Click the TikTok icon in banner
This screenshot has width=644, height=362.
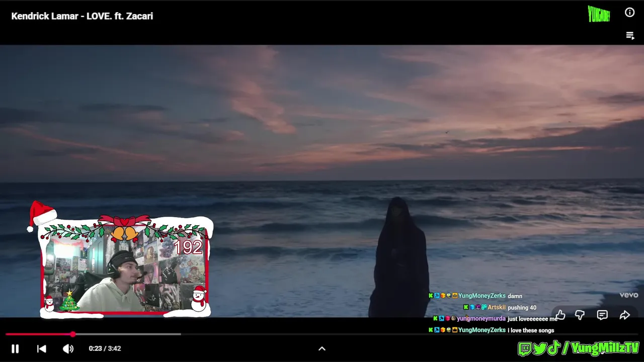coord(554,348)
